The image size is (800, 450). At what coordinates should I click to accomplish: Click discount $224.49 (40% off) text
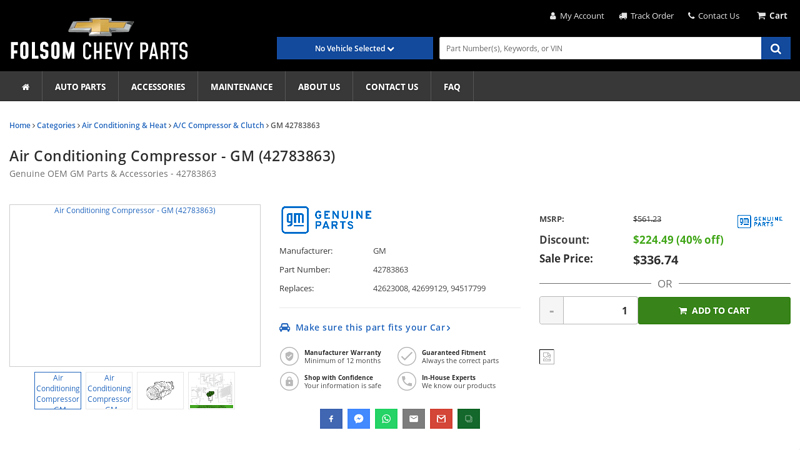(678, 240)
